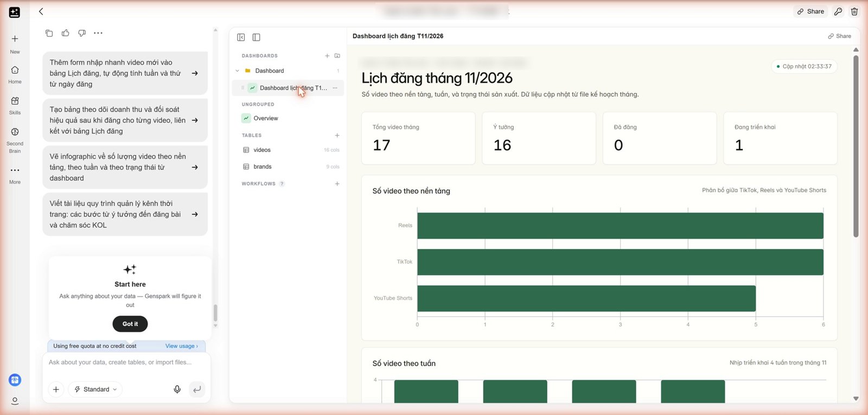Click the top bar Share button
The image size is (868, 415).
(810, 11)
